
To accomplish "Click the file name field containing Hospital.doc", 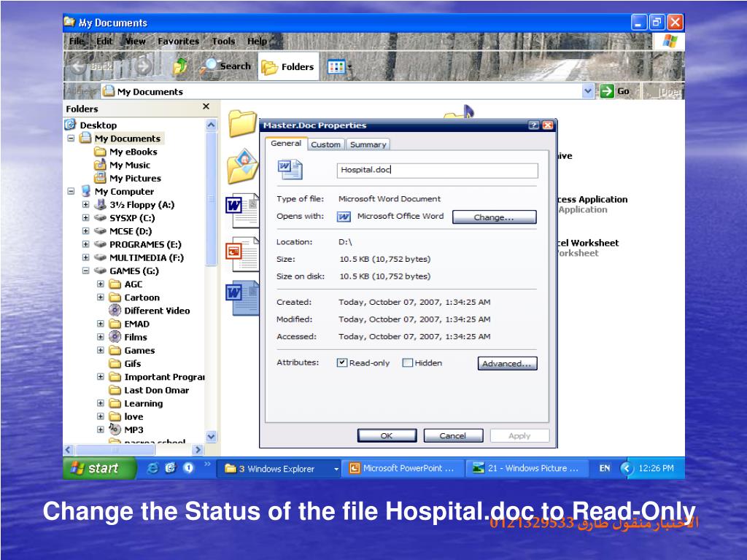I will (x=438, y=170).
